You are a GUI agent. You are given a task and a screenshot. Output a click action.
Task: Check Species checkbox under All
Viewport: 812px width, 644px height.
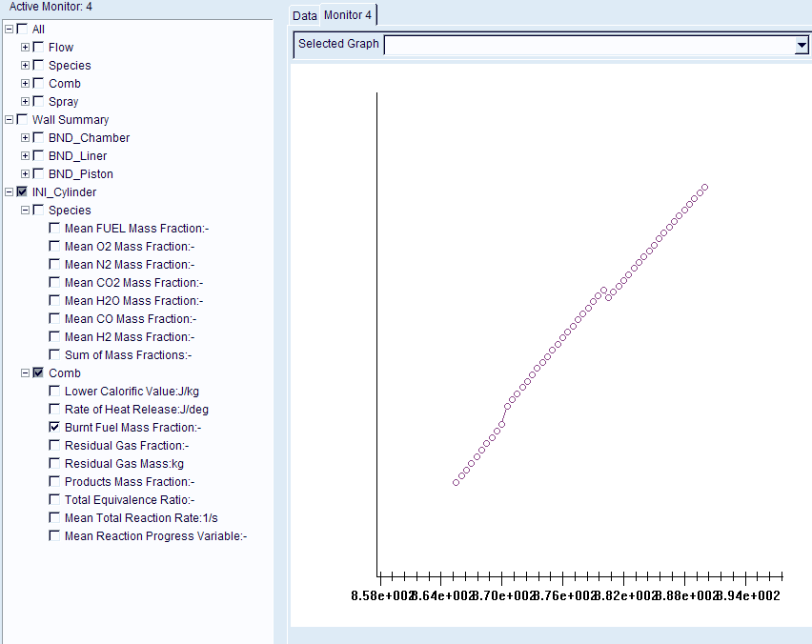[x=38, y=65]
